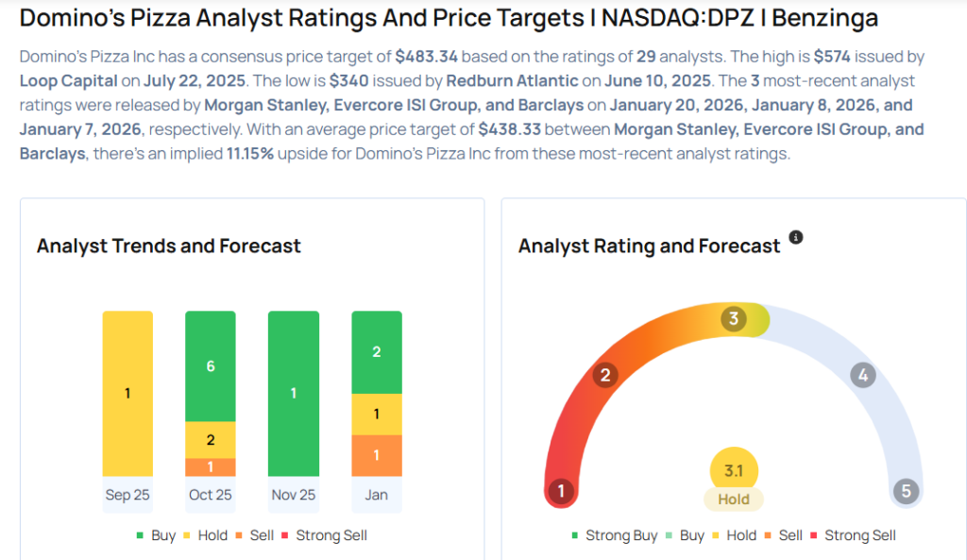Click the yellow Hold segment in Oct 25 bar
The image size is (967, 560).
tap(211, 439)
